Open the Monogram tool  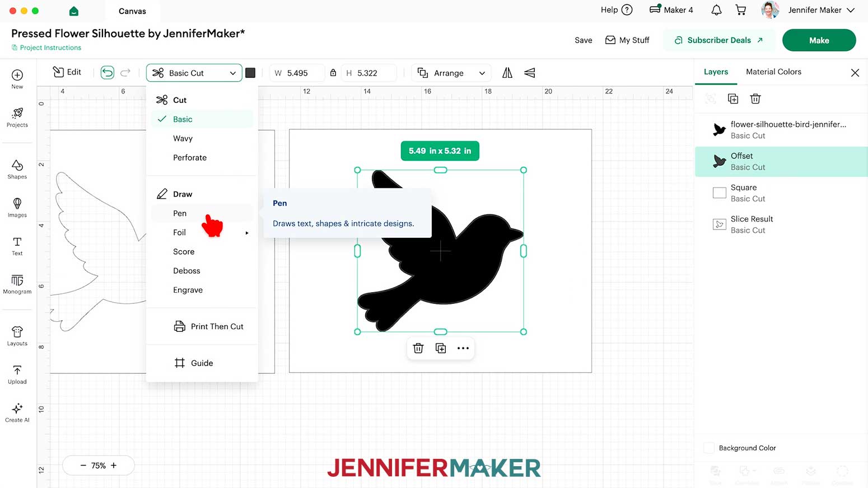[x=17, y=284]
